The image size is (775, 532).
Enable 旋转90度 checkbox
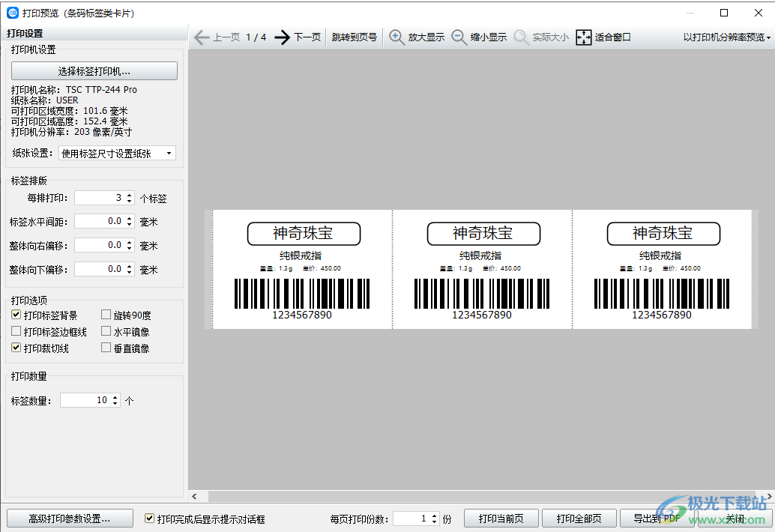click(x=106, y=315)
